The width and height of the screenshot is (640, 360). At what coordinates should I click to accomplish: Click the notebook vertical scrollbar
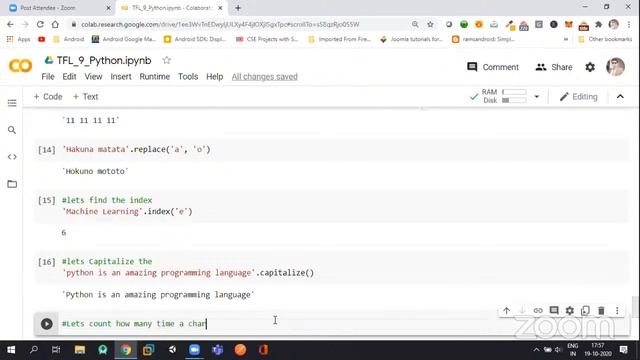[635, 306]
